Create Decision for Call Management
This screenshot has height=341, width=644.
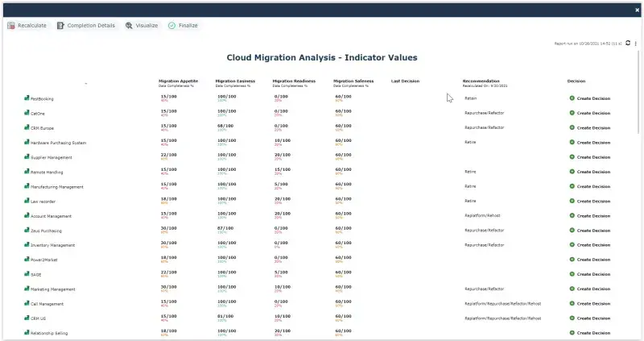(590, 304)
